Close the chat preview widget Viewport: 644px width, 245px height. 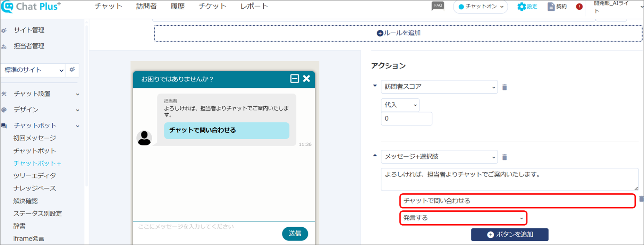click(x=306, y=79)
